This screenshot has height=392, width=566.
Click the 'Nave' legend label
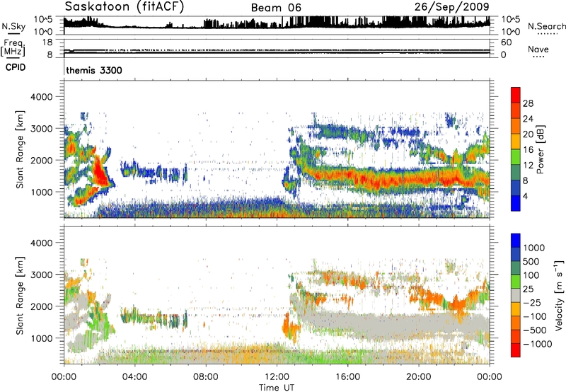coord(538,49)
